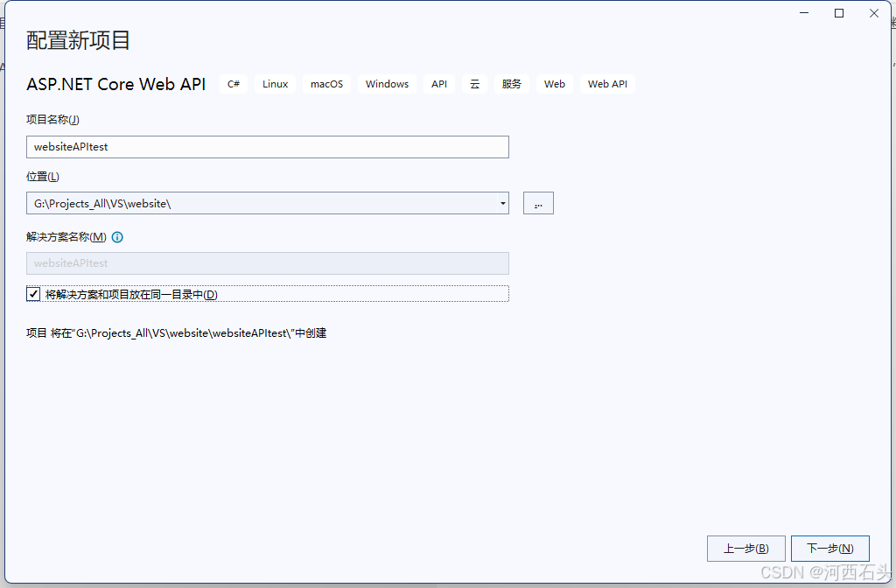Click the solution name info icon
The height and width of the screenshot is (588, 896).
pos(117,237)
